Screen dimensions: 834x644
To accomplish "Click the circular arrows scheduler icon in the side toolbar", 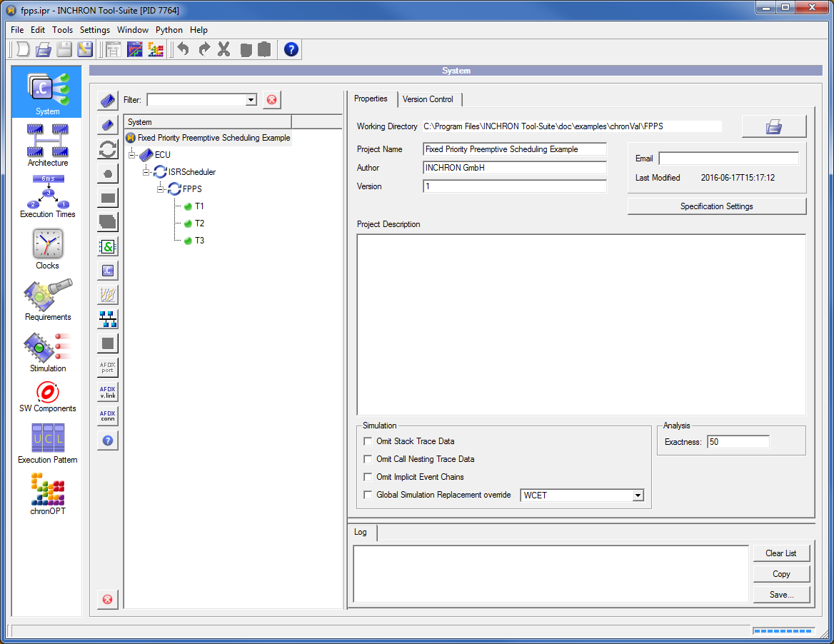I will pyautogui.click(x=108, y=149).
